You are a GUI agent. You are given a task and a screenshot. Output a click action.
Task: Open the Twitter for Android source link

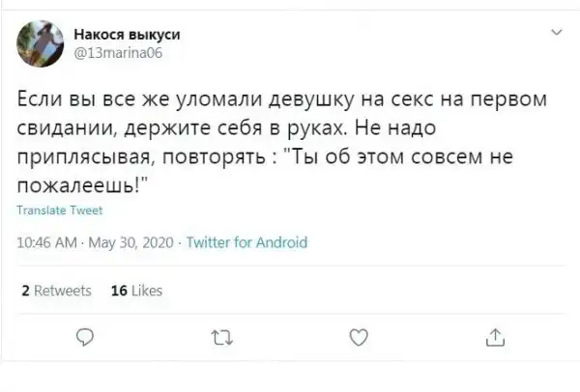(246, 242)
